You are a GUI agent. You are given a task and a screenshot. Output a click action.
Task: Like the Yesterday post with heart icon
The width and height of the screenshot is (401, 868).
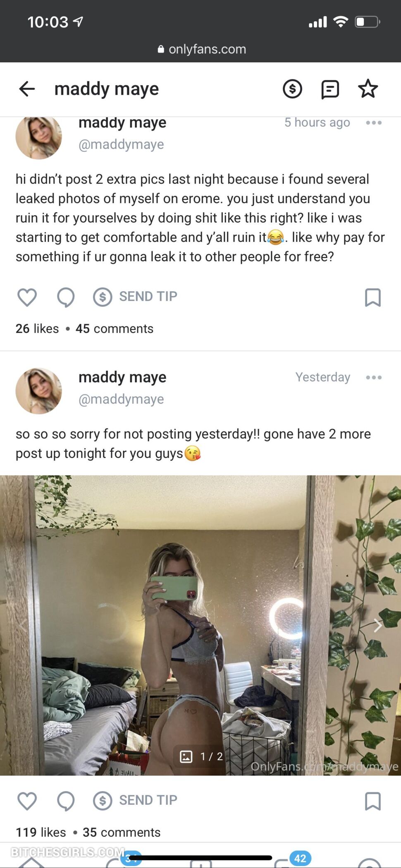[x=27, y=801]
